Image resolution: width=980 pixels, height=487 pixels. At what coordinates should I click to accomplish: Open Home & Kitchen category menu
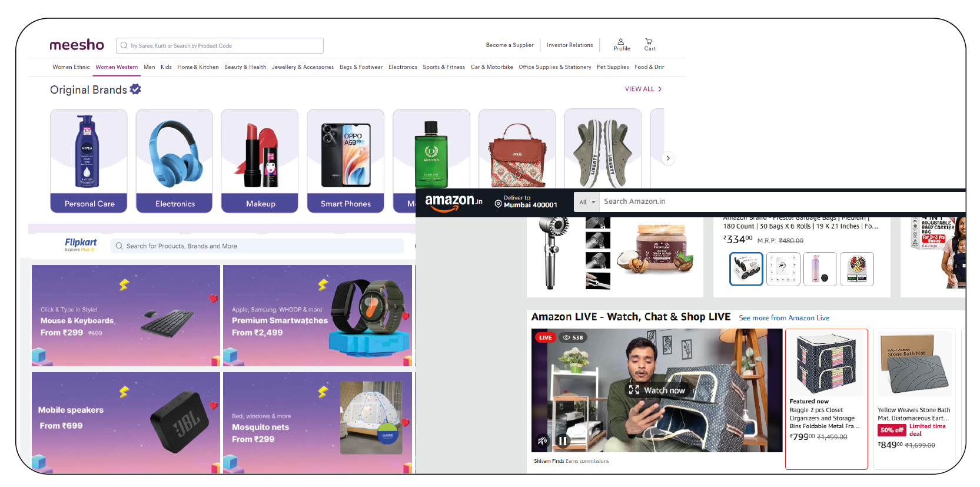(198, 67)
